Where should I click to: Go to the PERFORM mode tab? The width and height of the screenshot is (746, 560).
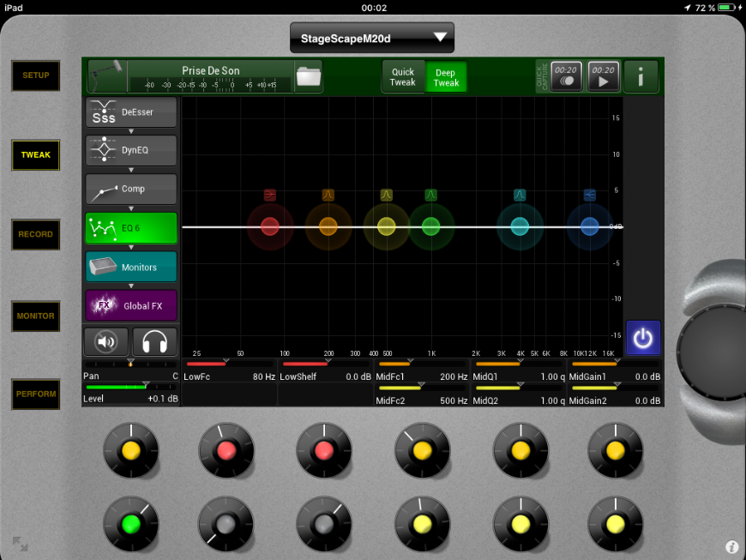pos(36,394)
